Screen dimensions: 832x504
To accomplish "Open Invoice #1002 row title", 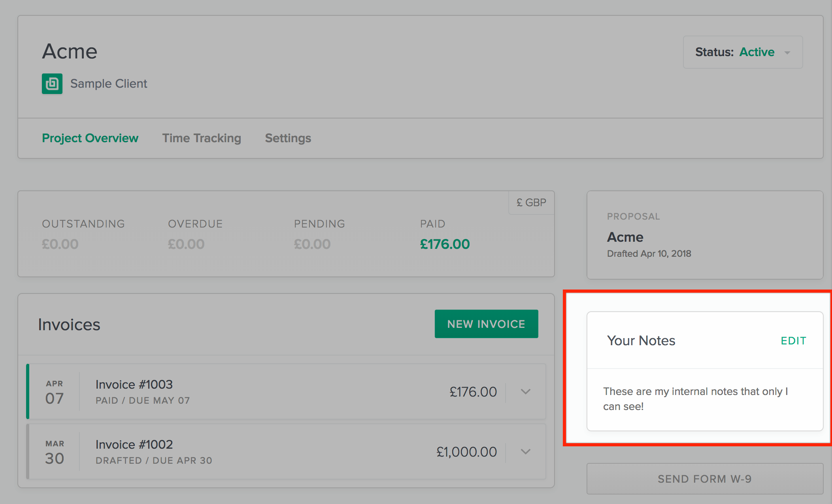I will pyautogui.click(x=134, y=445).
